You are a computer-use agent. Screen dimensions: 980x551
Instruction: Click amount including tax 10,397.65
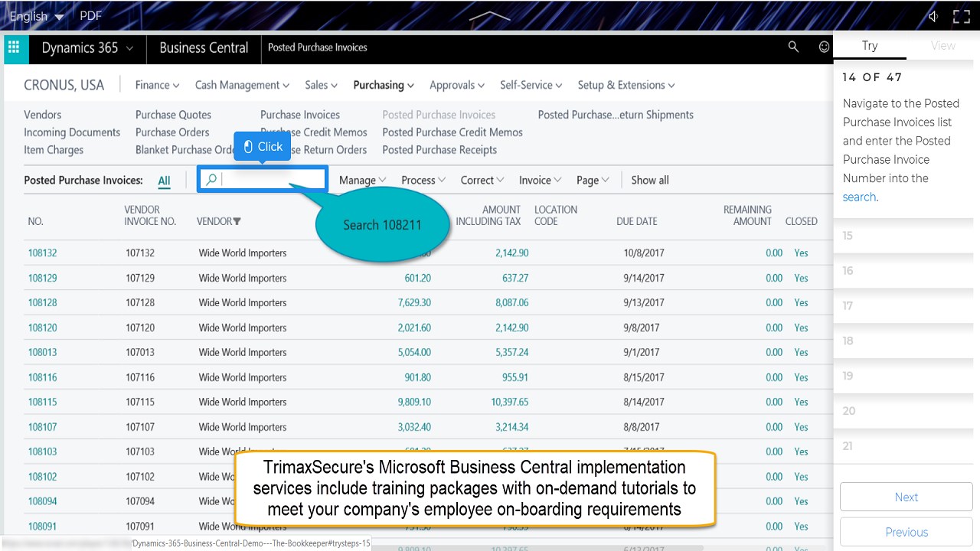(x=510, y=402)
